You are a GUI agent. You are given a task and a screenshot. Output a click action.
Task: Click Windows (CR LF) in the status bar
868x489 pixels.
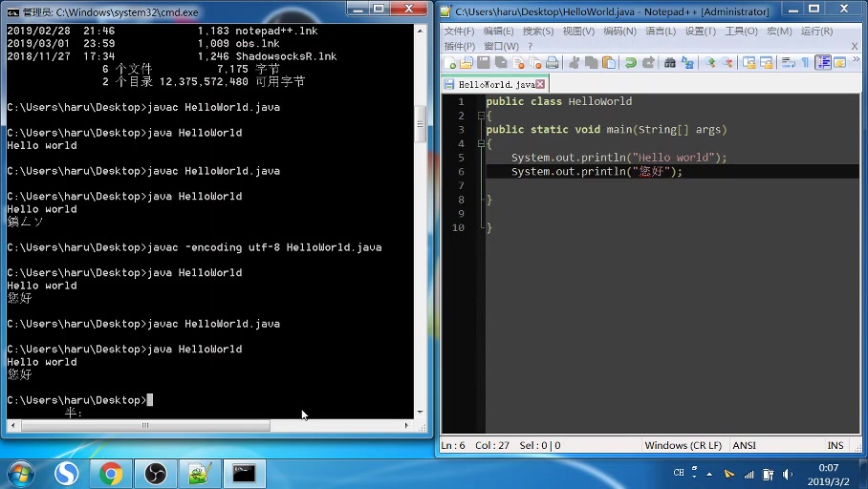click(x=684, y=445)
